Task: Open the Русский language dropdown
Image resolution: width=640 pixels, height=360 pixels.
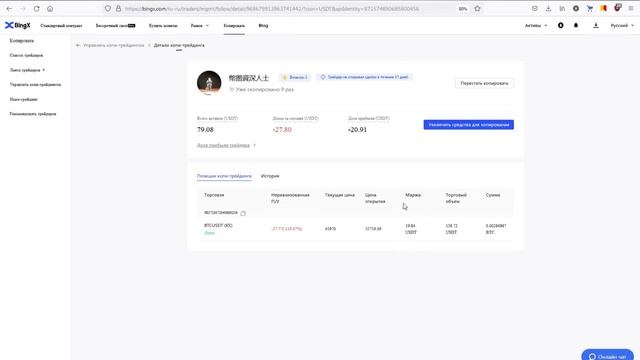Action: pyautogui.click(x=622, y=25)
